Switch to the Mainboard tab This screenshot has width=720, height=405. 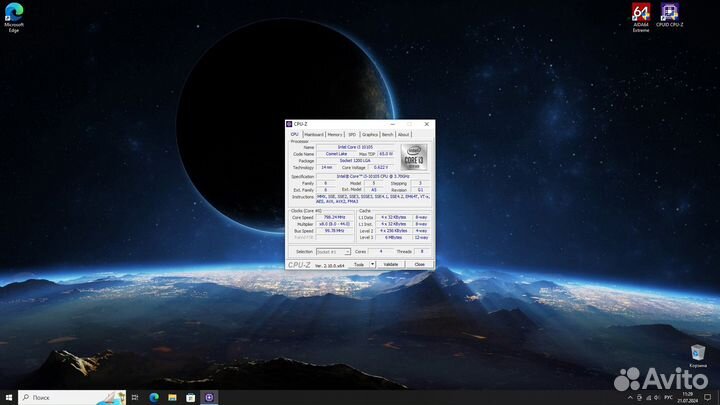click(314, 135)
